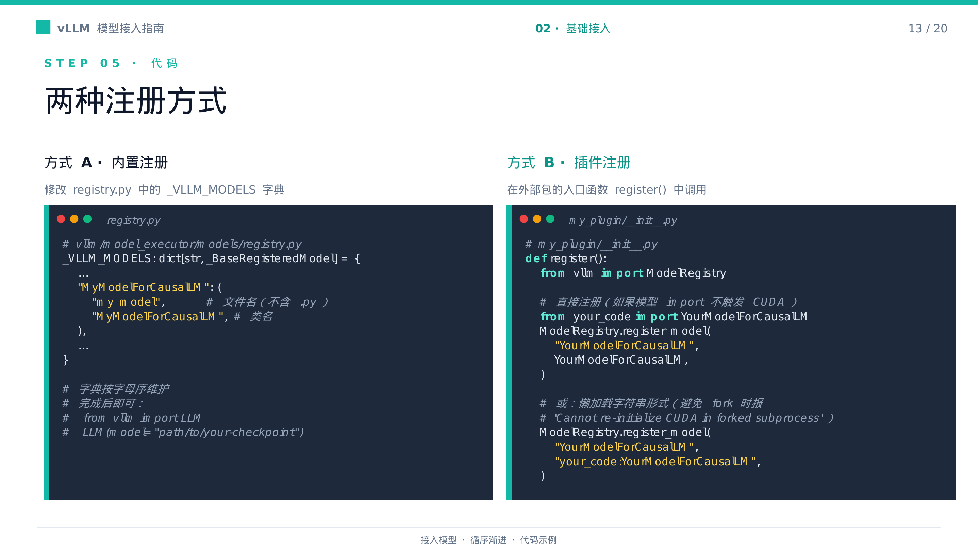
Task: Click the footer word '代码示例'
Action: (538, 540)
